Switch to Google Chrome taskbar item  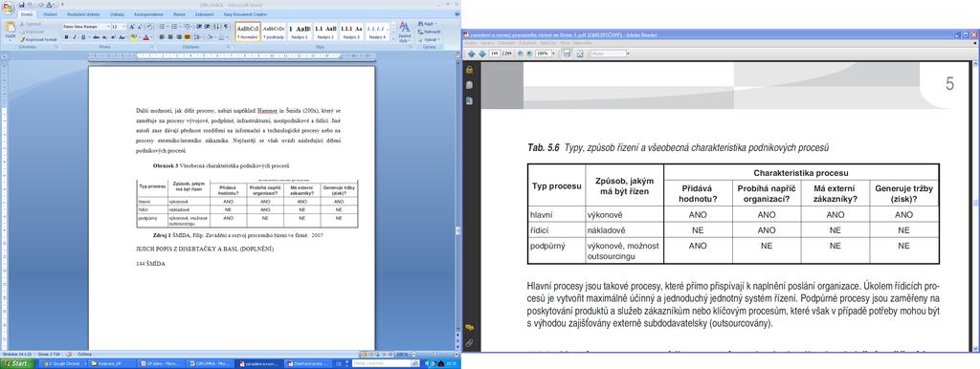64,363
